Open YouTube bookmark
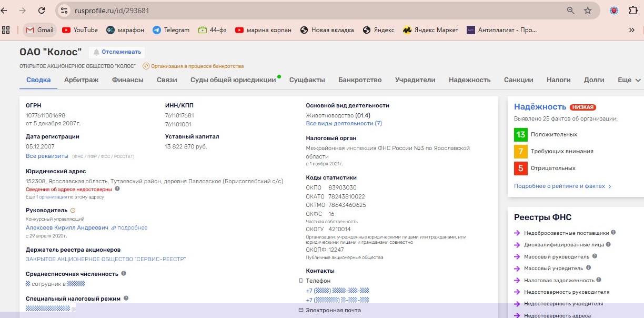Screen dimensions: 644x318 coord(80,30)
